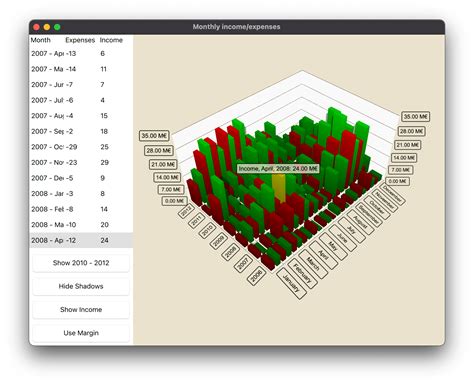
Task: Toggle the Hide Shadows button
Action: (81, 286)
